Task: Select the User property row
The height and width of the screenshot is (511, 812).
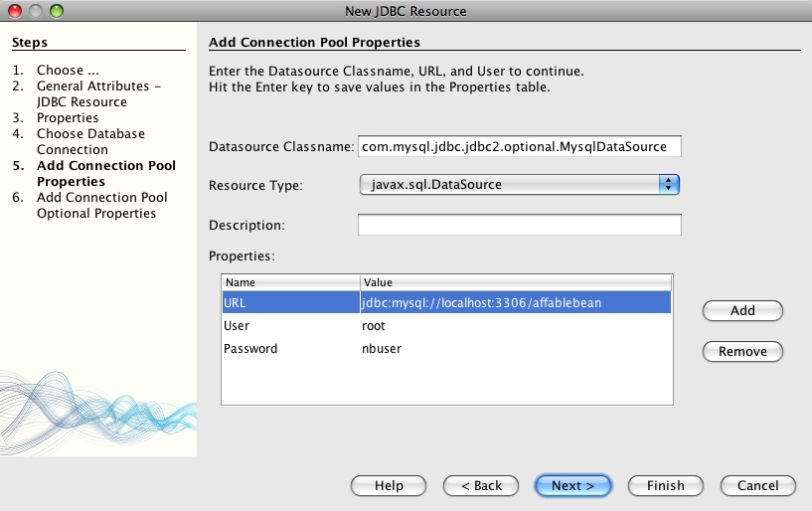Action: pos(290,326)
